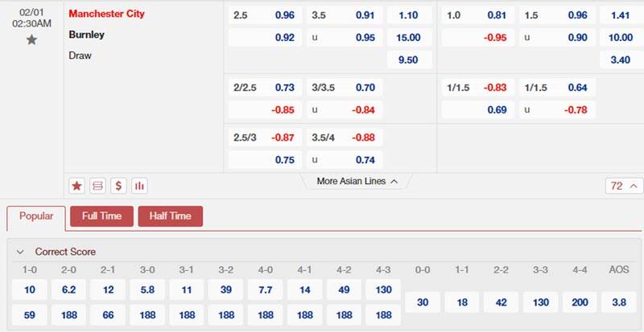Choose the 15.00 Burnley win odds
This screenshot has height=332, width=644.
[x=409, y=37]
